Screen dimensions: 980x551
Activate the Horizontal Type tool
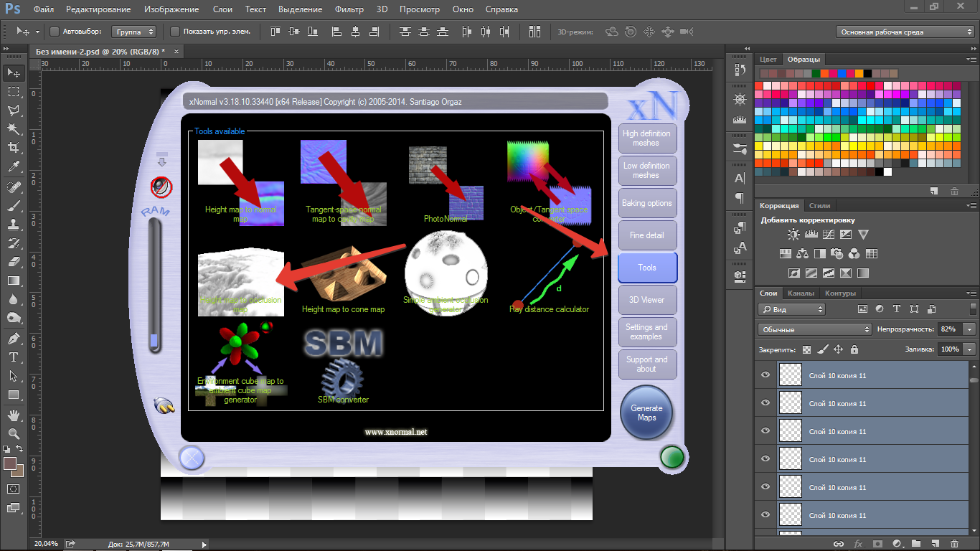point(14,357)
